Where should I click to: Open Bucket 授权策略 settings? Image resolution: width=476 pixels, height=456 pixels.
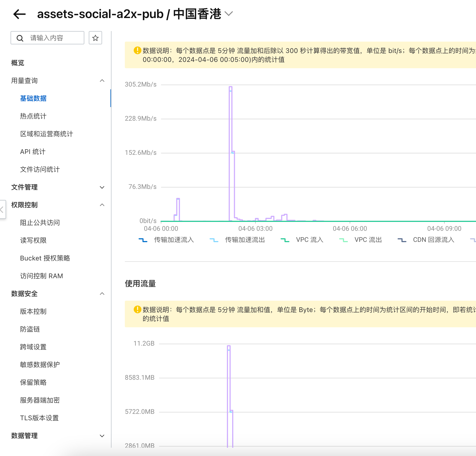[45, 258]
